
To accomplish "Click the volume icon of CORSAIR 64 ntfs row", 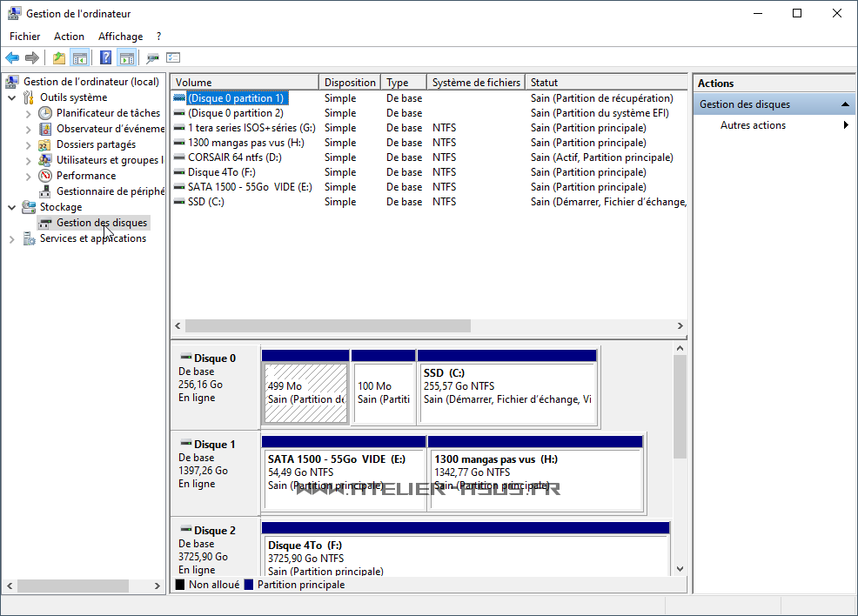I will point(179,157).
